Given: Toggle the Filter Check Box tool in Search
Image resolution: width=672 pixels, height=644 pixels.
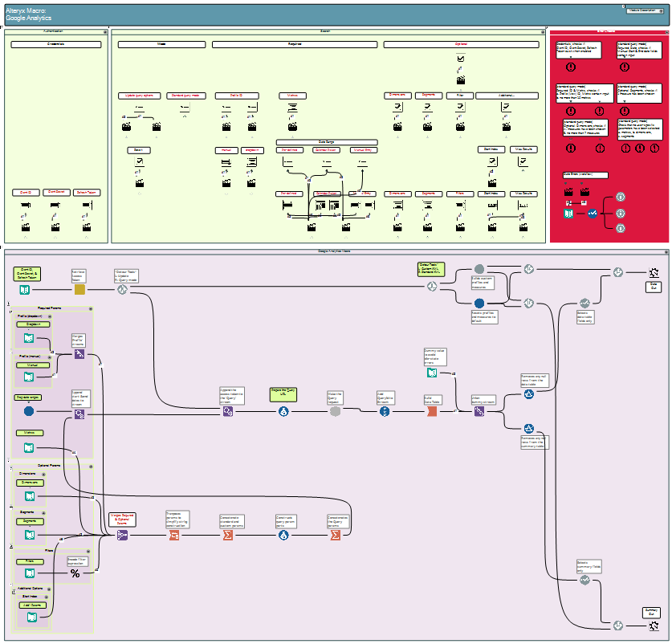Looking at the screenshot, I should (460, 107).
